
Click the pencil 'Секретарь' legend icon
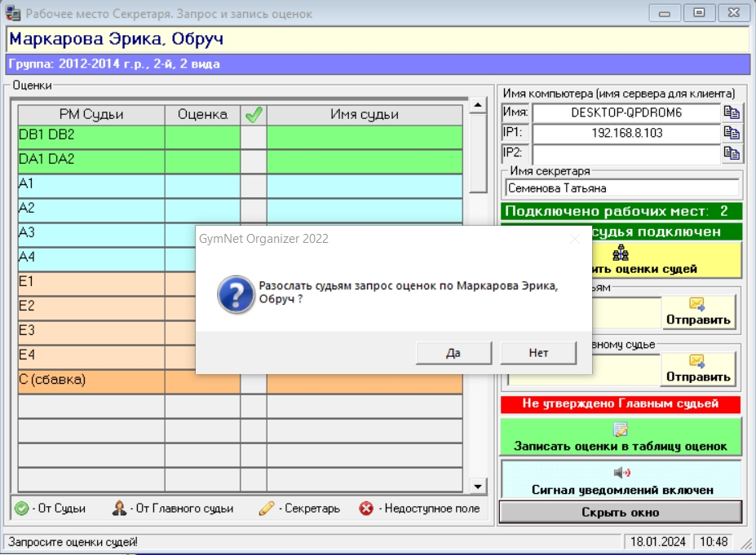click(267, 509)
